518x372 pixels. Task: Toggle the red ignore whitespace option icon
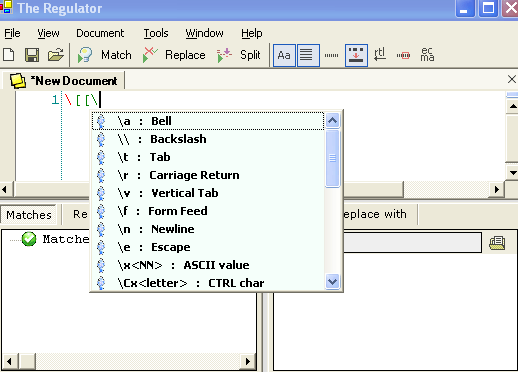[x=403, y=55]
